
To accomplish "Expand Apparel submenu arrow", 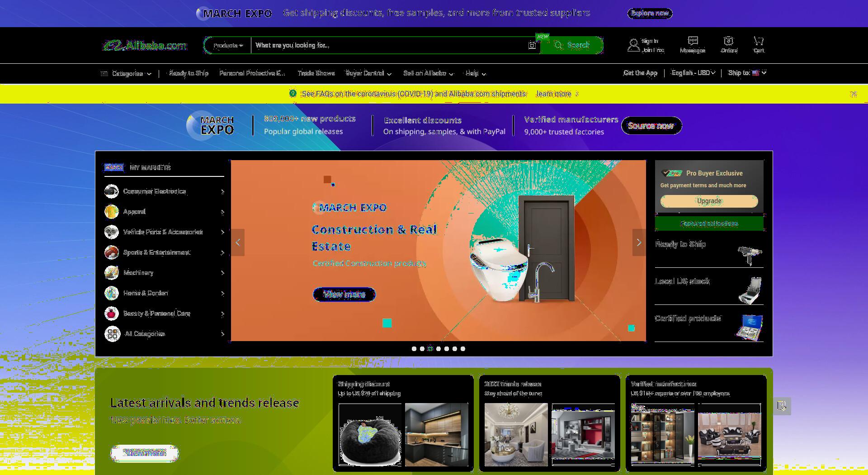I will [x=222, y=212].
